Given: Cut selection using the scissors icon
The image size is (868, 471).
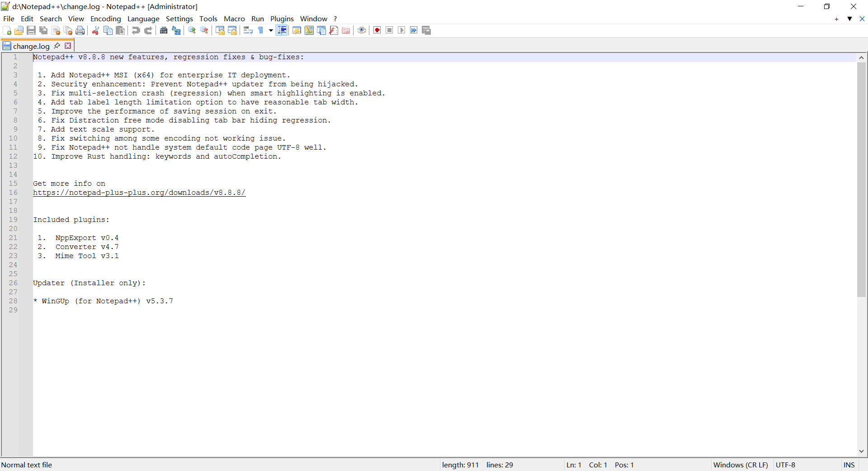Looking at the screenshot, I should coord(95,30).
